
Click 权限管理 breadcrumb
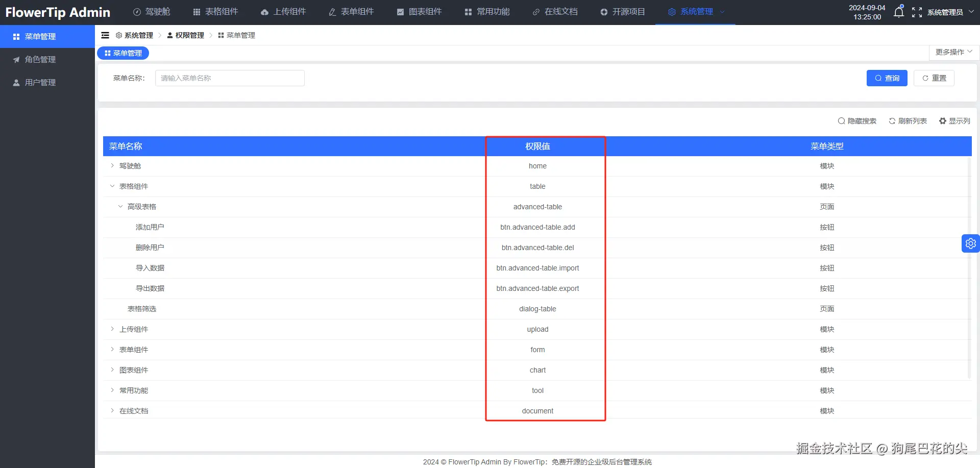(185, 35)
